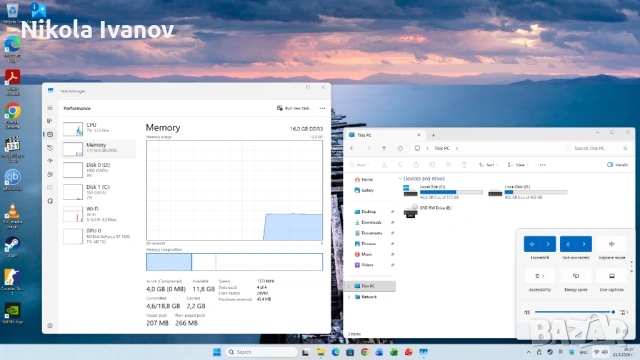Expand Bluetooth devices arrow in quick settings
This screenshot has width=640, height=360.
point(584,244)
